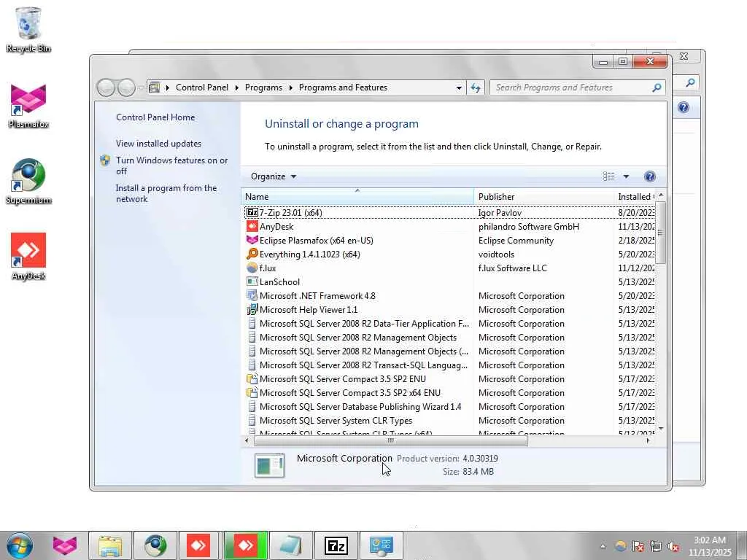This screenshot has height=560, width=747.
Task: Click the Everything 1.4.1.1023 magnifier icon
Action: [252, 254]
